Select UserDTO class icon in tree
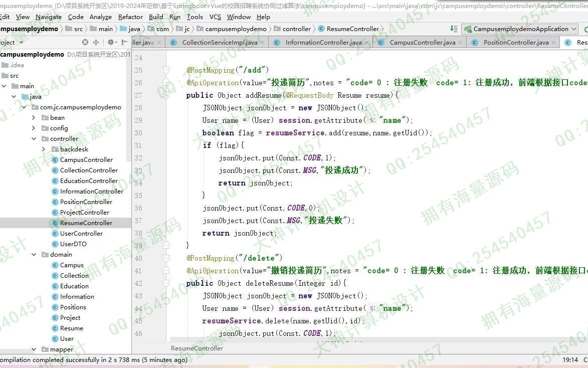Screen dimensions: 588x368 point(55,244)
